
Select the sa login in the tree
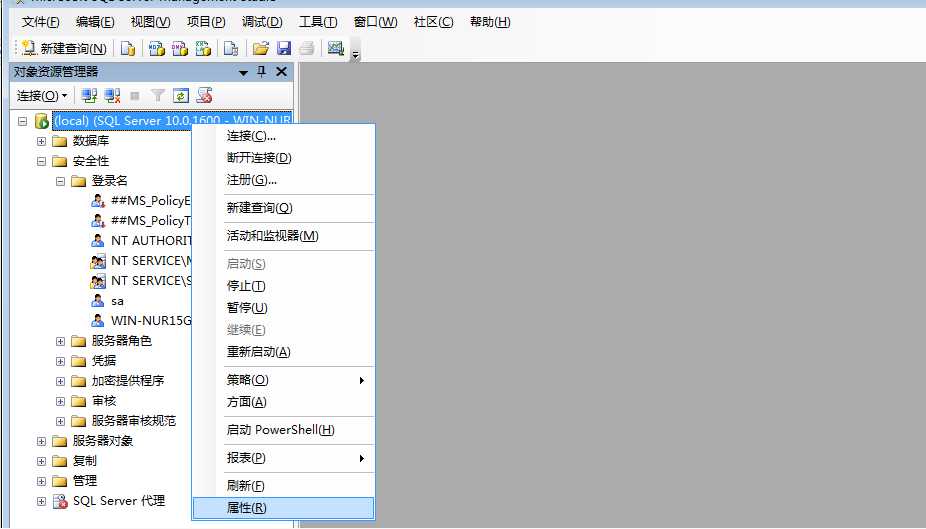pyautogui.click(x=117, y=301)
